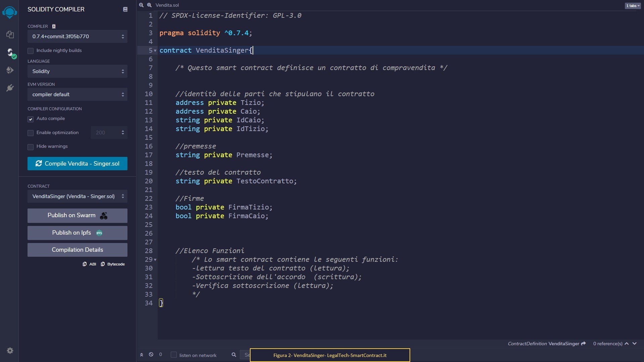Click on 'bool private FirmaTizio;' line
Viewport: 644px width, 362px height.
tap(224, 207)
